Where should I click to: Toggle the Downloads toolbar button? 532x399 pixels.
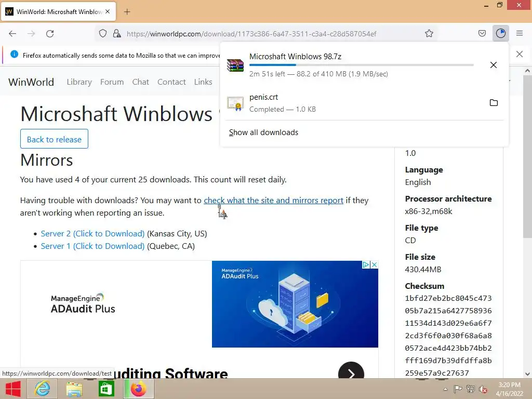500,33
